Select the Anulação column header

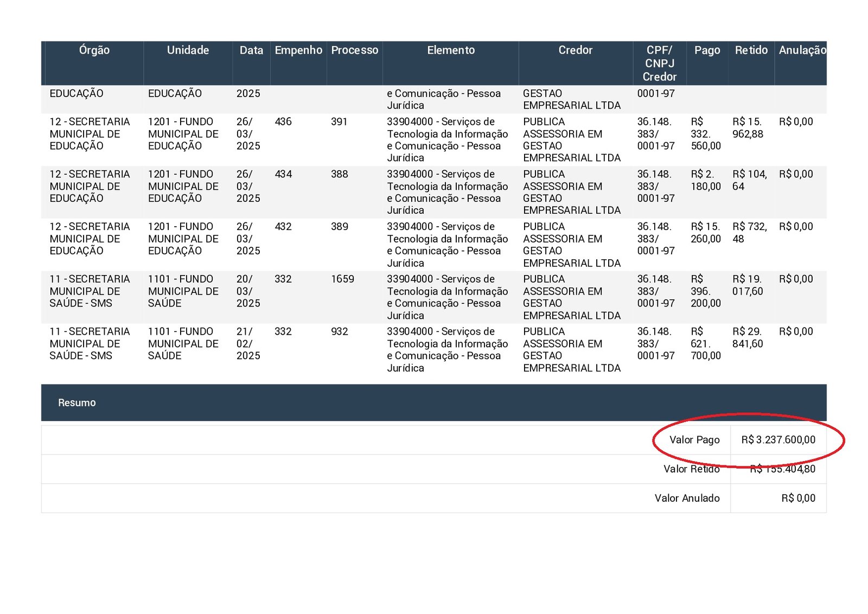click(x=802, y=50)
